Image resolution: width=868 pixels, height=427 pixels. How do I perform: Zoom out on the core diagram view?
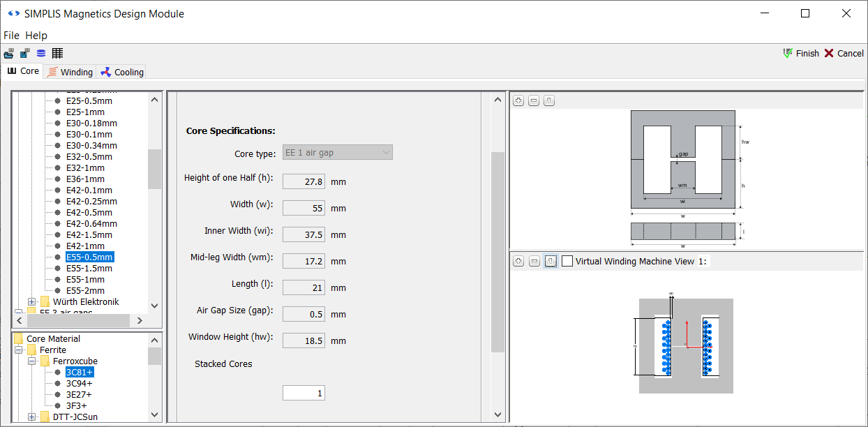coord(534,101)
